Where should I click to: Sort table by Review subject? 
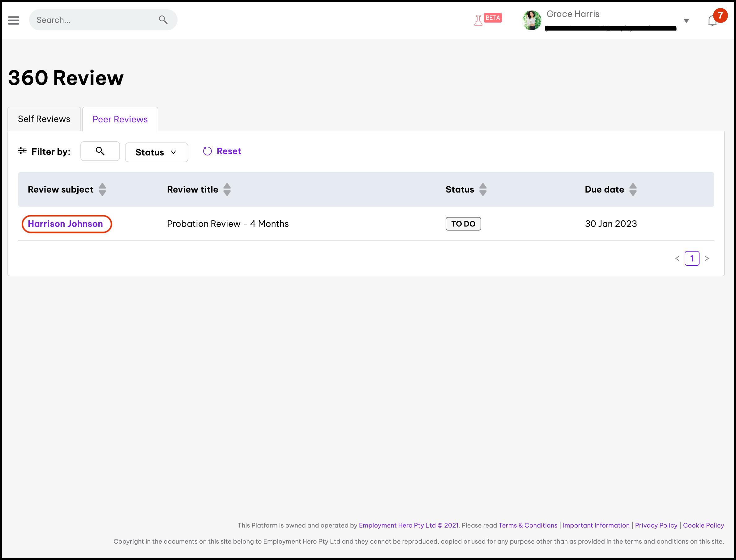tap(102, 189)
